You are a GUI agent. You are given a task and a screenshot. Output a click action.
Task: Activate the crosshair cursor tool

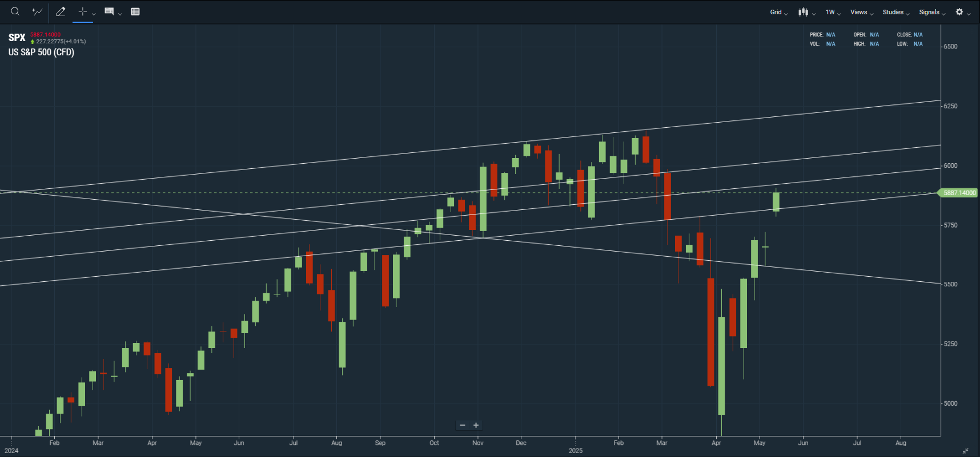click(x=82, y=11)
